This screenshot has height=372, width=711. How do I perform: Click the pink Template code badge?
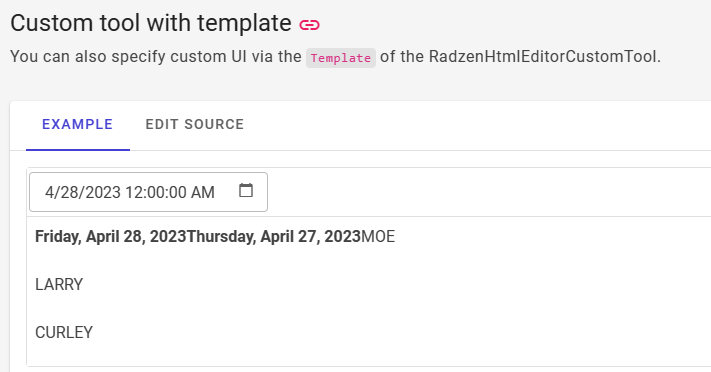tap(341, 58)
